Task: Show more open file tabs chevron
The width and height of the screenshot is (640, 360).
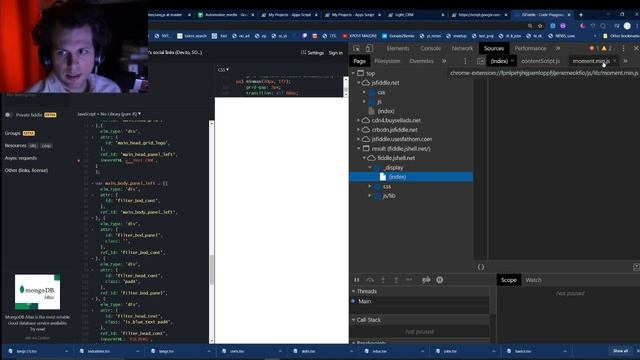Action: coord(625,61)
